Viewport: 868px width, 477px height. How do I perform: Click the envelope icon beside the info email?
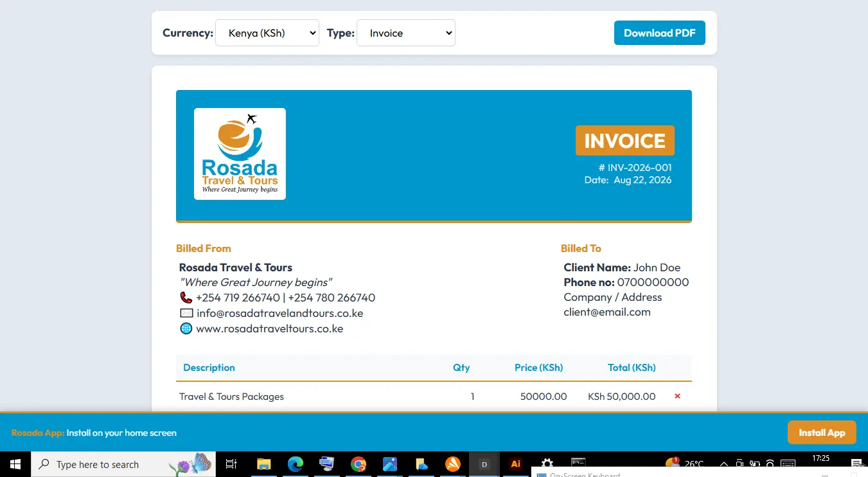pyautogui.click(x=186, y=313)
